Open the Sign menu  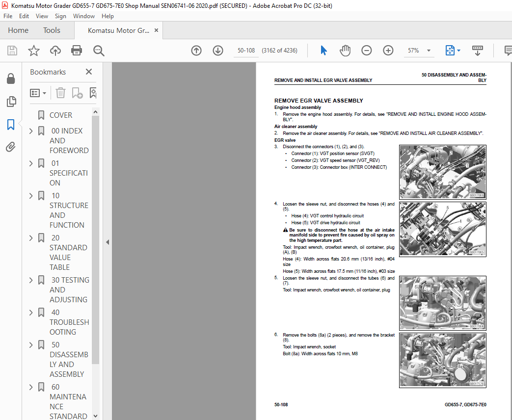click(x=60, y=16)
